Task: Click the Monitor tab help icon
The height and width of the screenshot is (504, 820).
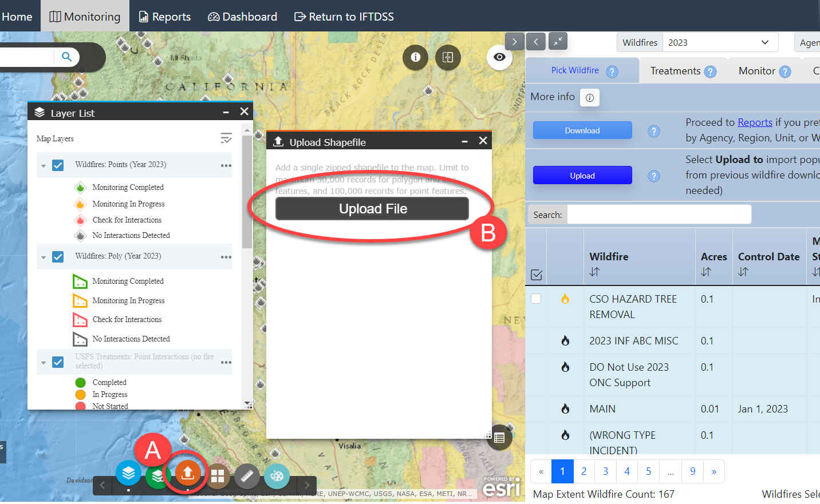Action: (785, 72)
